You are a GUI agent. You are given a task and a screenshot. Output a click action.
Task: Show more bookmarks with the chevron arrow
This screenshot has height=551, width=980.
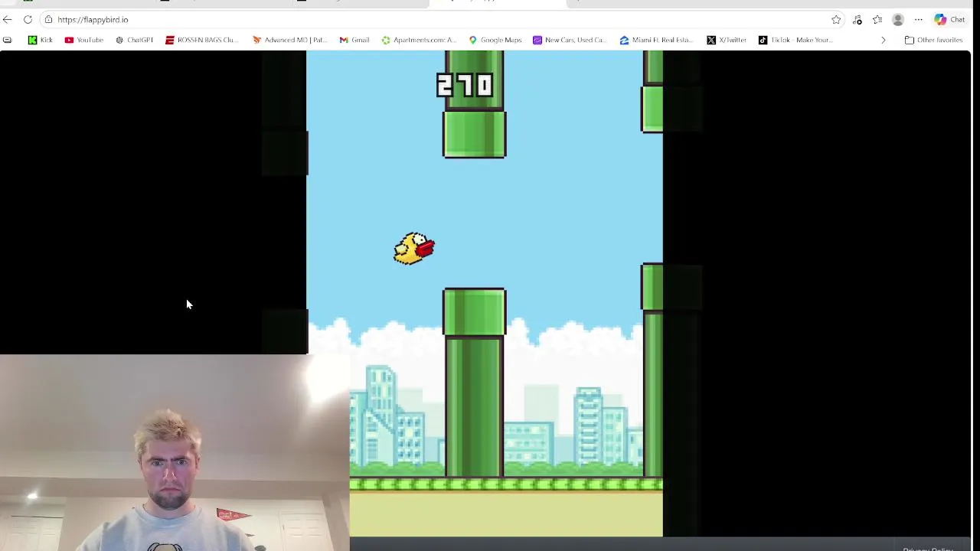tap(883, 40)
